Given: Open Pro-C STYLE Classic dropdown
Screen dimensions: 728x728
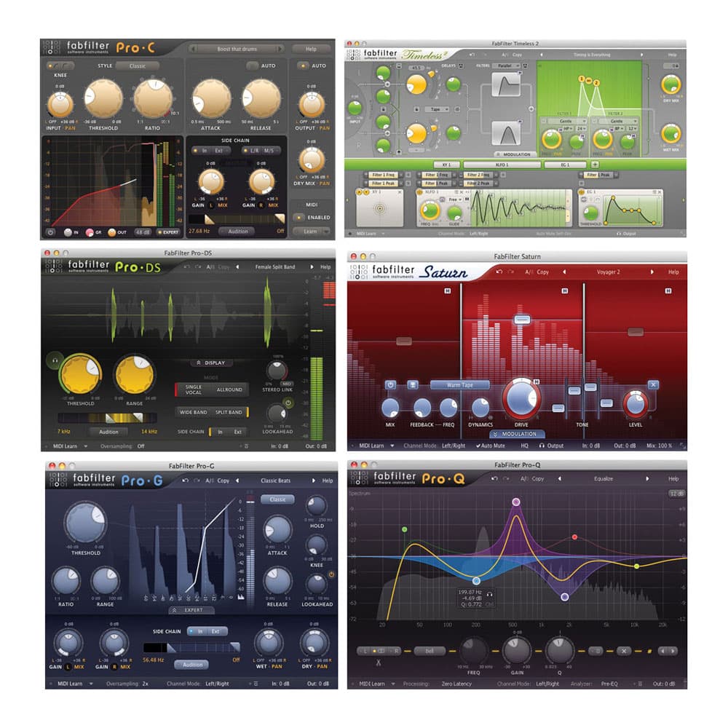Looking at the screenshot, I should point(138,66).
